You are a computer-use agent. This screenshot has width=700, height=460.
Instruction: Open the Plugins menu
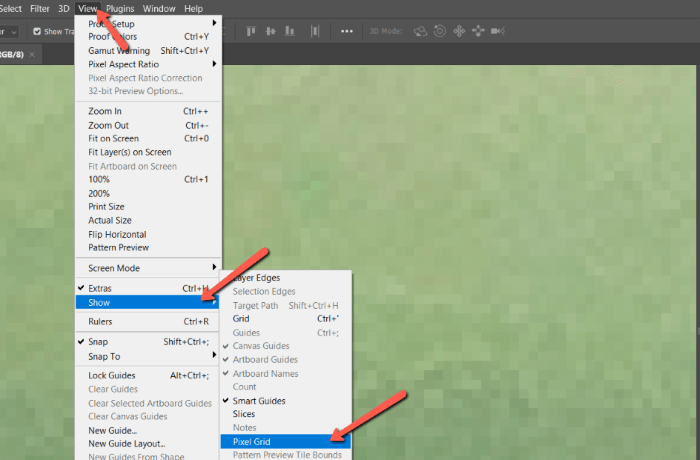[120, 8]
